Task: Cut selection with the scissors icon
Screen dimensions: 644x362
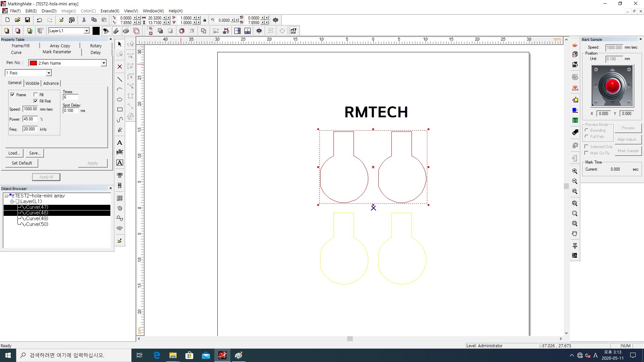Action: coord(84,20)
